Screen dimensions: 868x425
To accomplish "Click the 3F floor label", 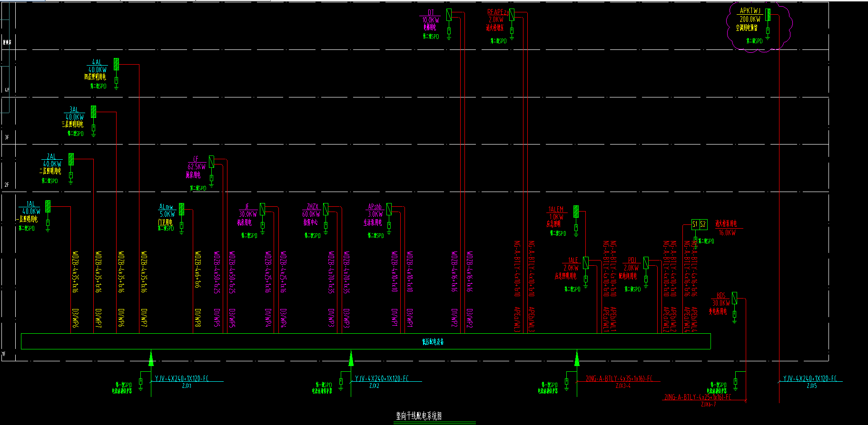I will tap(7, 137).
